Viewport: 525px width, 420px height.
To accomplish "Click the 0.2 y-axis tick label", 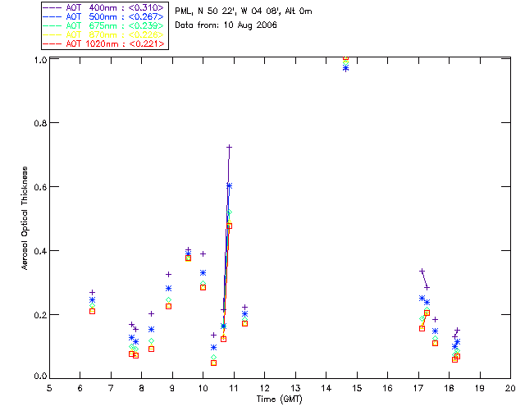I will click(40, 315).
